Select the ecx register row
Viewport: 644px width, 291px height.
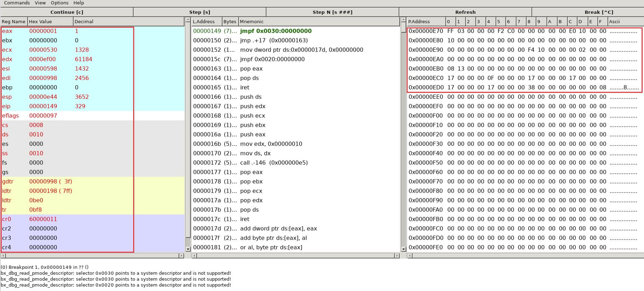point(92,50)
